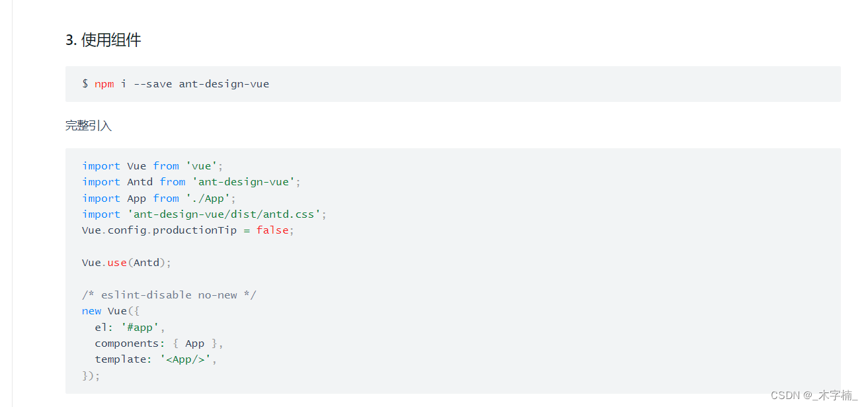The width and height of the screenshot is (868, 407).
Task: Click 'ant-design-vue' in the install command
Action: (224, 84)
